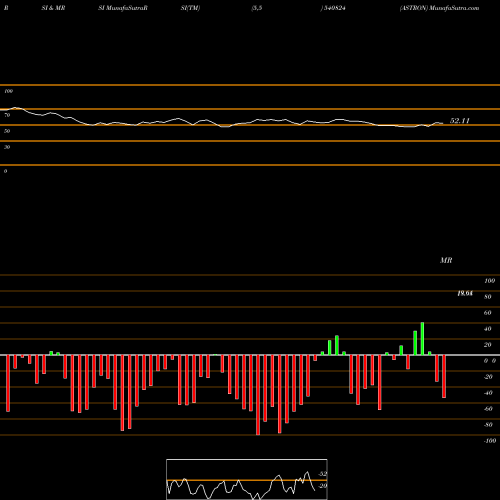The width and height of the screenshot is (500, 500).
Task: Click the MR axis label -100
Action: point(490,441)
